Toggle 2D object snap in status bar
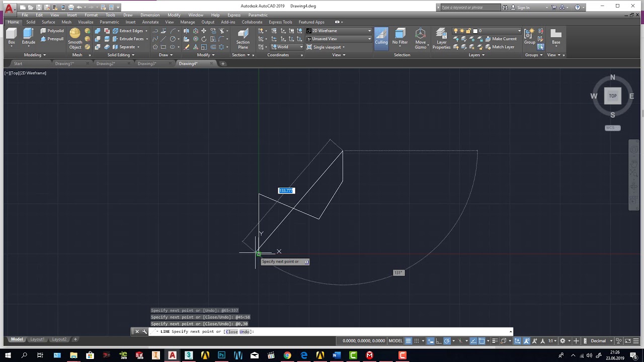Screen dimensions: 644x362 pyautogui.click(x=482, y=341)
